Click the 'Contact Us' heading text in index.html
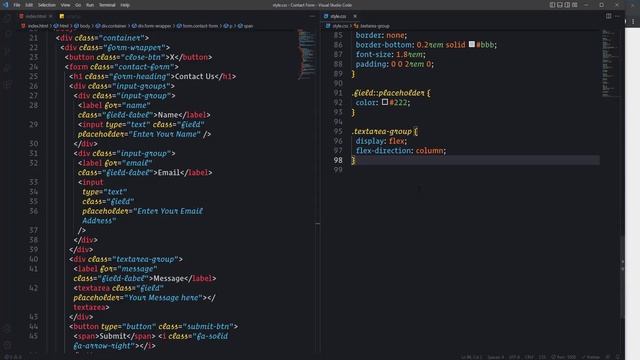The image size is (640, 360). pyautogui.click(x=195, y=76)
